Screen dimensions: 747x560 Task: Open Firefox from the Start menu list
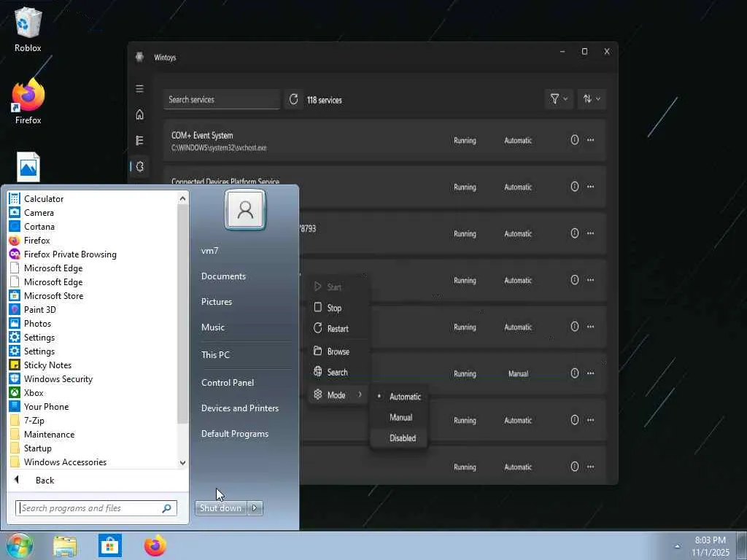pyautogui.click(x=93, y=241)
